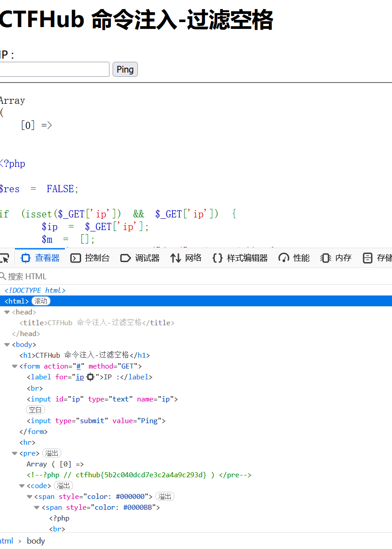392x549 pixels.
Task: Select the "<?php" text node in tree
Action: [x=59, y=518]
